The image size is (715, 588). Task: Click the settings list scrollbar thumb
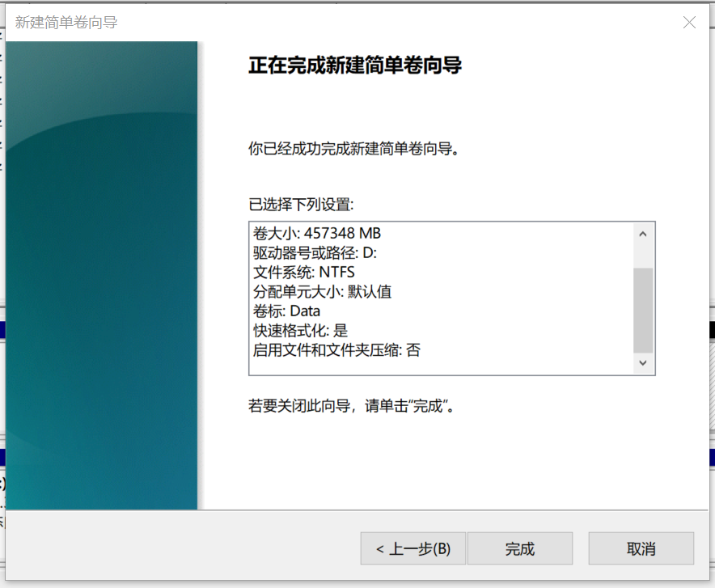643,310
